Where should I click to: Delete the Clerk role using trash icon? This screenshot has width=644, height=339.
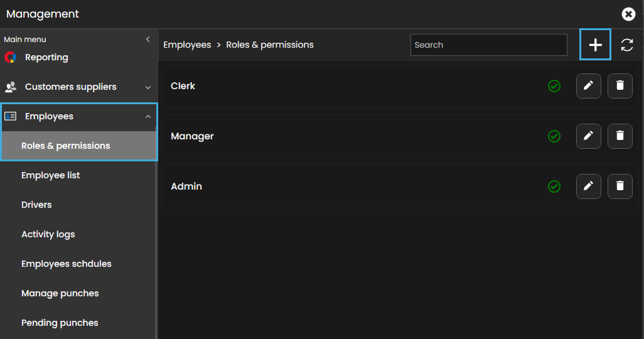click(620, 86)
